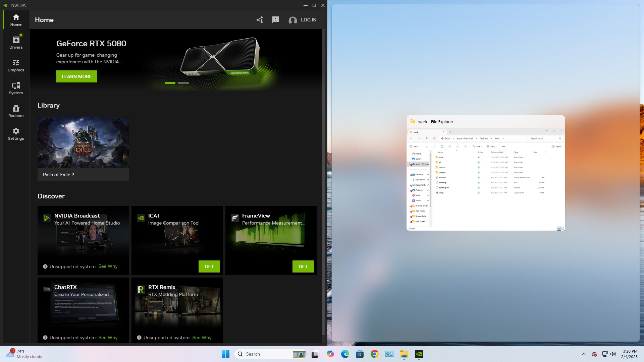
Task: Click second carousel slide indicator dot
Action: pyautogui.click(x=183, y=83)
